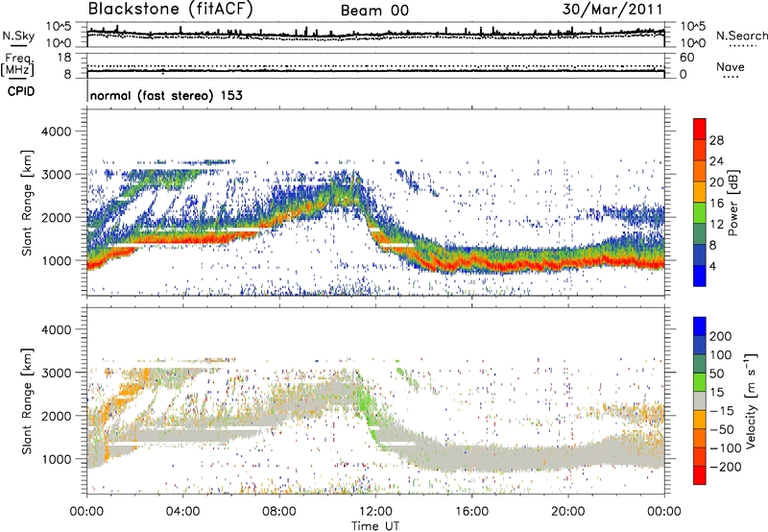
Task: Click the '200' tick on the Velocity colorbar
Action: pyautogui.click(x=721, y=336)
